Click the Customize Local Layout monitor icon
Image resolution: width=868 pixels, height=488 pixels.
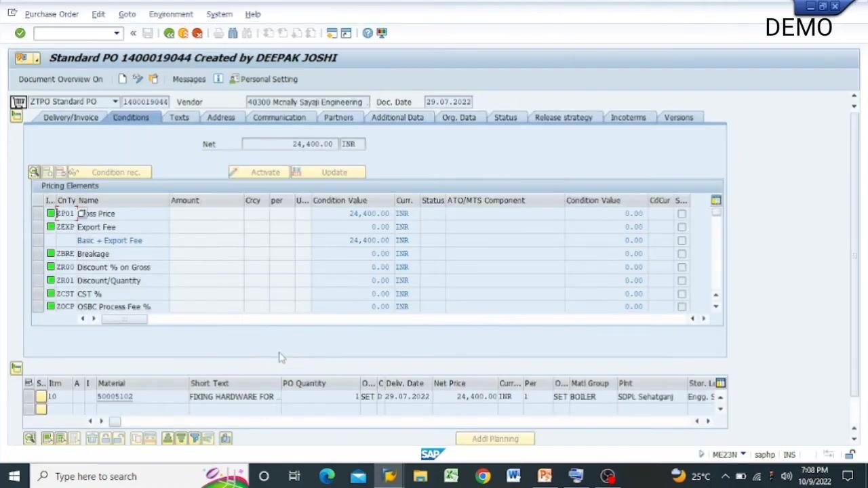(x=382, y=33)
